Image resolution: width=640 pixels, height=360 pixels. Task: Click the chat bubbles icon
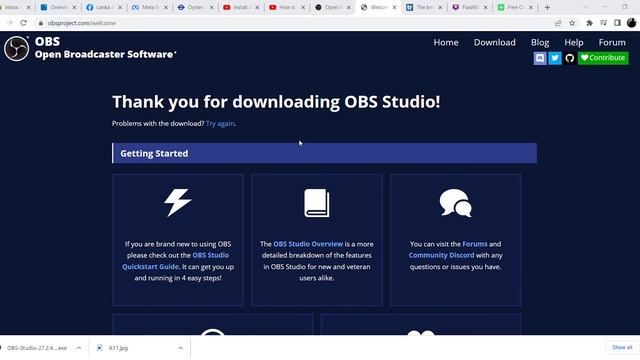[x=456, y=203]
